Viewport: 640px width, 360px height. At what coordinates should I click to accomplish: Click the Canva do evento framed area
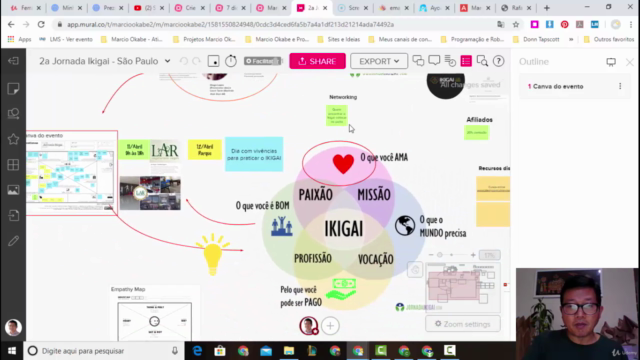pos(72,173)
